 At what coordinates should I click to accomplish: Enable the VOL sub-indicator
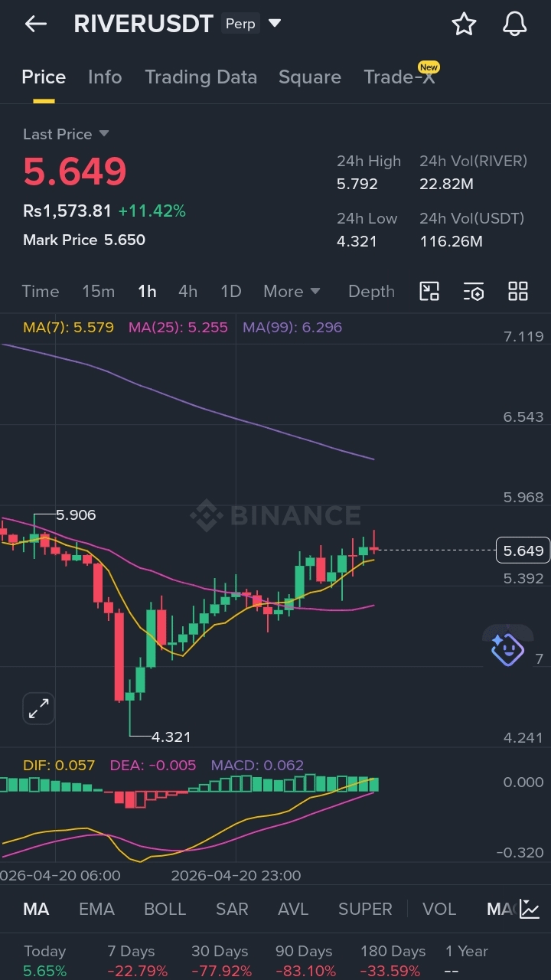pos(439,910)
